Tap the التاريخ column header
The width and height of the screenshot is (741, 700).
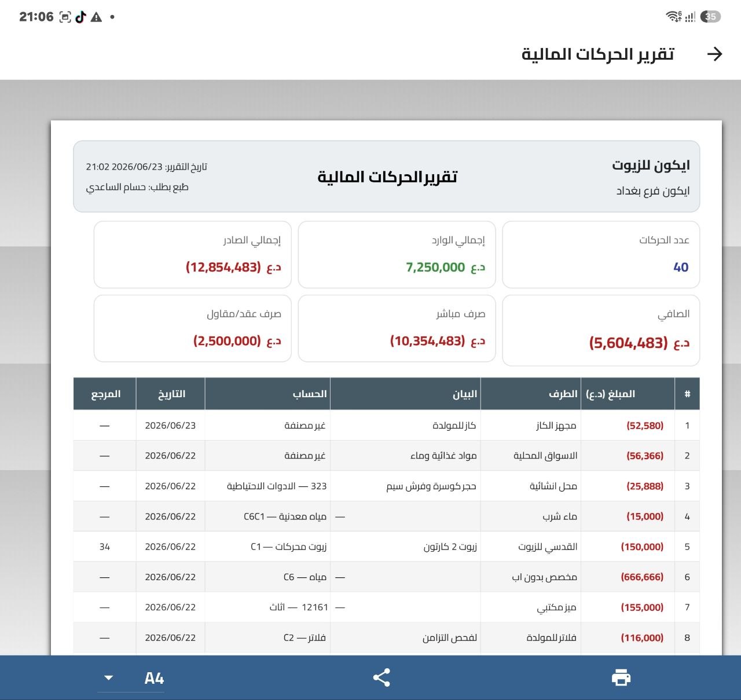[171, 394]
